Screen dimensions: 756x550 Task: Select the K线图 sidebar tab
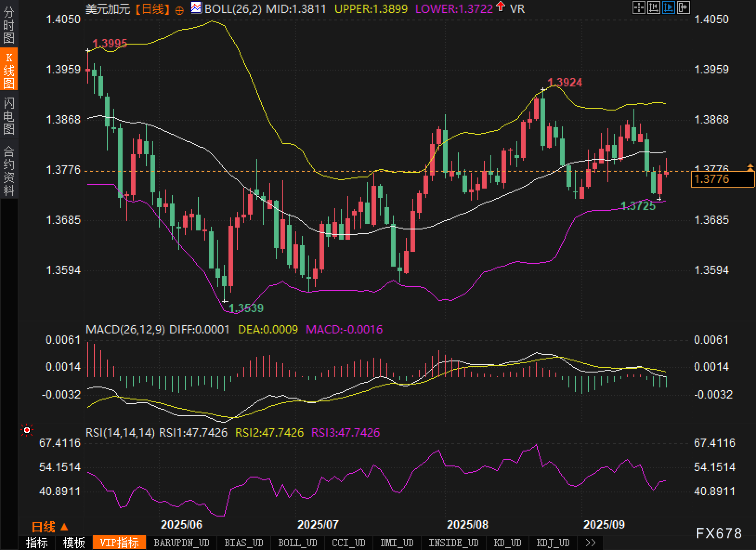(x=9, y=70)
